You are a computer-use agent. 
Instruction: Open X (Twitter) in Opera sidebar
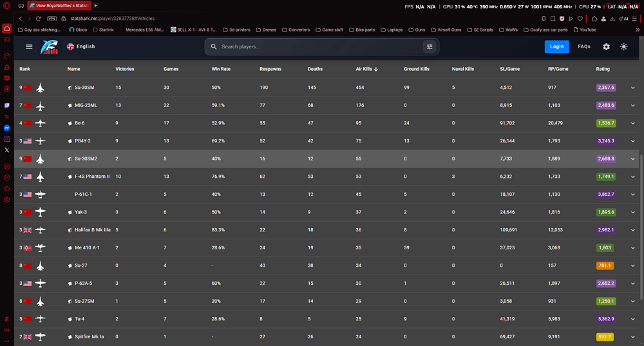(6, 150)
